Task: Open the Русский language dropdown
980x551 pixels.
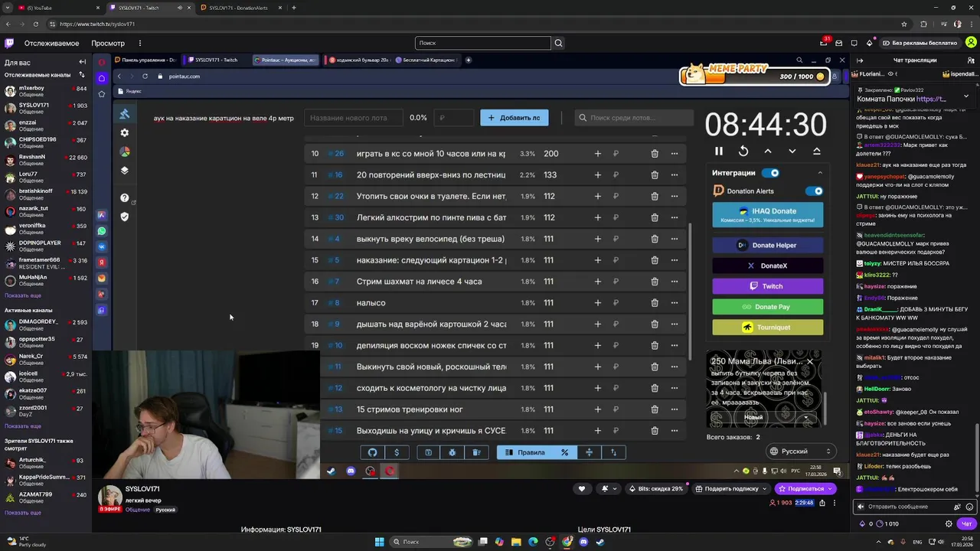Action: (x=800, y=452)
